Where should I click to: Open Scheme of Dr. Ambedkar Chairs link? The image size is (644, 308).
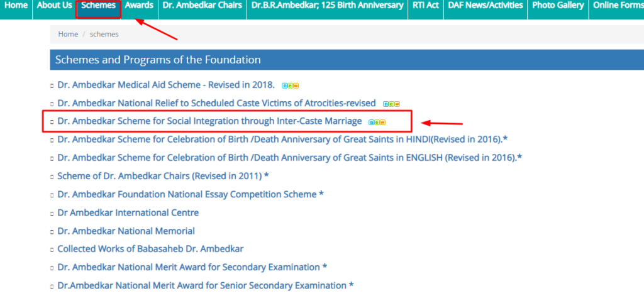point(163,176)
